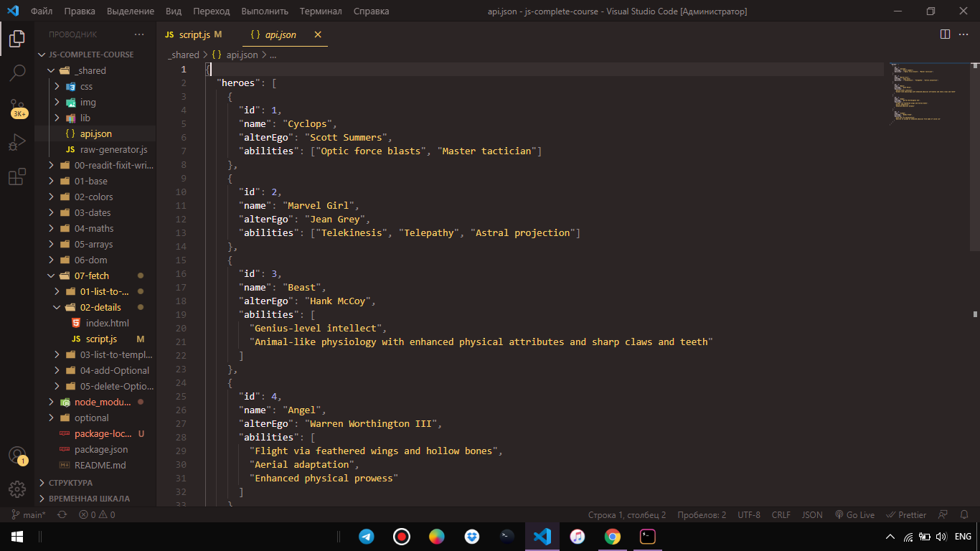
Task: Select UTF-8 encoding indicator
Action: [749, 515]
